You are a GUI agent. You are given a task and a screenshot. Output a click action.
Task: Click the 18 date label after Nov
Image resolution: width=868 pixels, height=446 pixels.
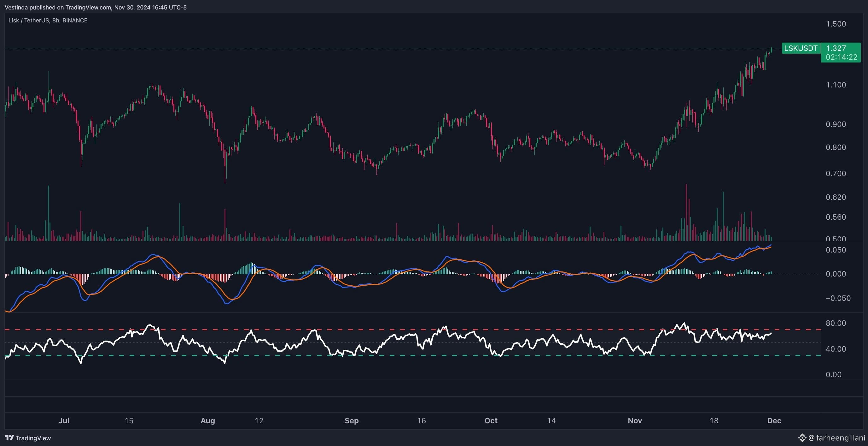point(714,421)
